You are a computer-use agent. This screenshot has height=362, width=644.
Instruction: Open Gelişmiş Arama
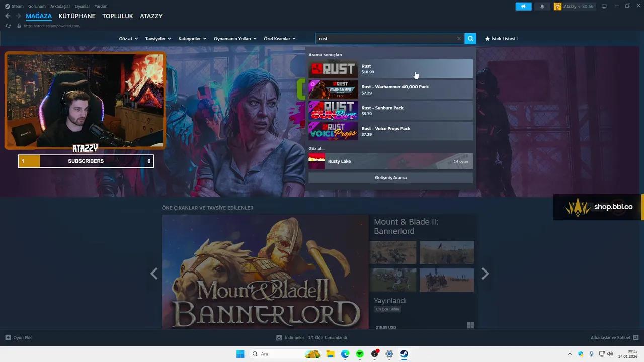pyautogui.click(x=390, y=177)
